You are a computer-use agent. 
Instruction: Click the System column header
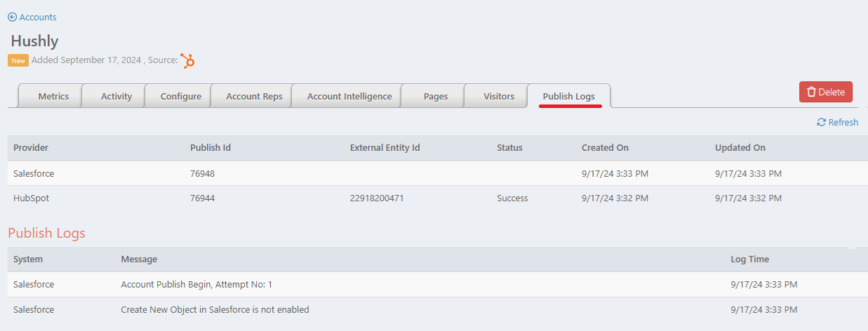pos(28,259)
